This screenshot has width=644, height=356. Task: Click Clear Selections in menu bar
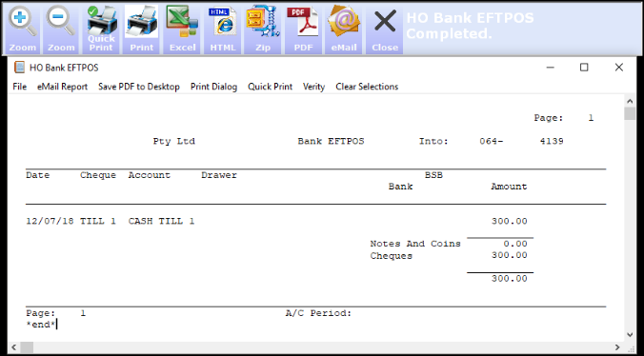(367, 87)
